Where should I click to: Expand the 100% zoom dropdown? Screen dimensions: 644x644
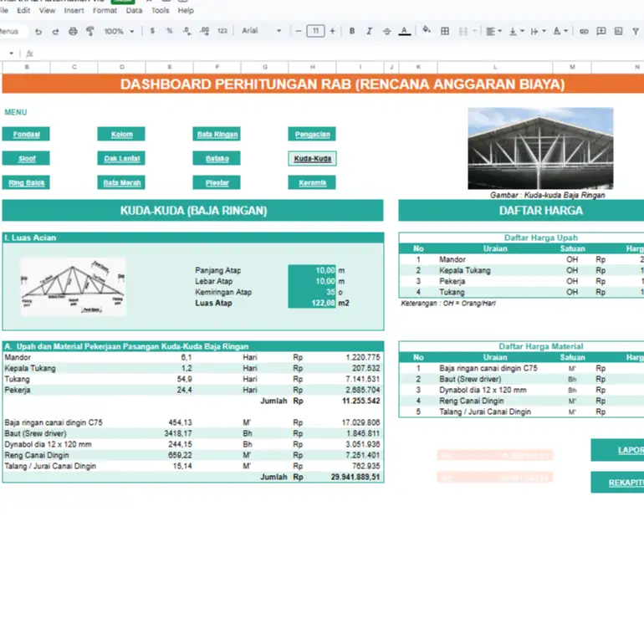point(119,31)
